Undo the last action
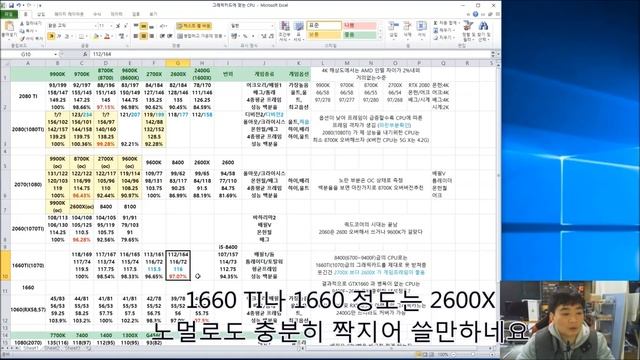640x360 pixels. pos(19,5)
